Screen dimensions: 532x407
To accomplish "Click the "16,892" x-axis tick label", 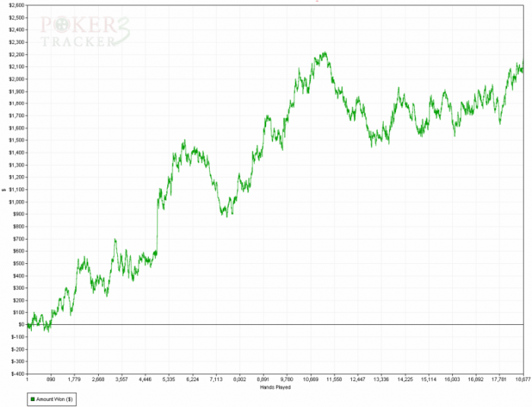I will (x=476, y=379).
